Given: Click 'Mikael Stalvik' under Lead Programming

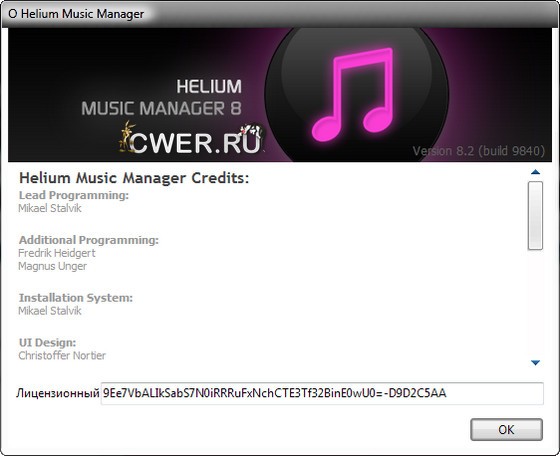Looking at the screenshot, I should (50, 208).
